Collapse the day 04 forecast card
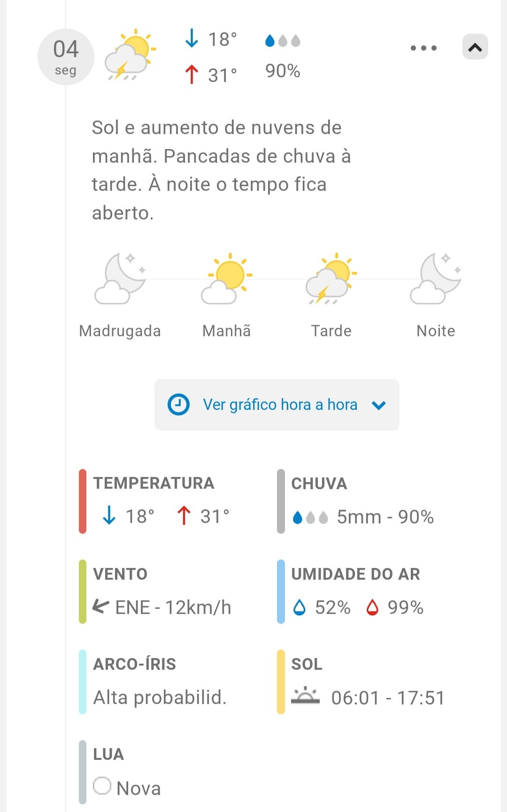 [x=475, y=47]
